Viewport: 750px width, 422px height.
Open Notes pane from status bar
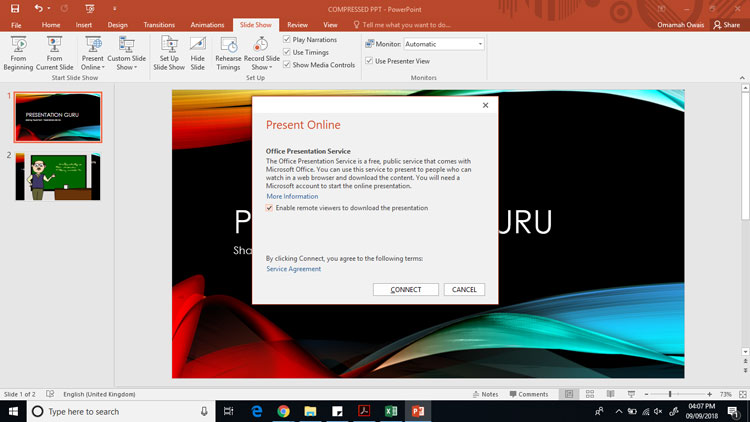click(485, 394)
